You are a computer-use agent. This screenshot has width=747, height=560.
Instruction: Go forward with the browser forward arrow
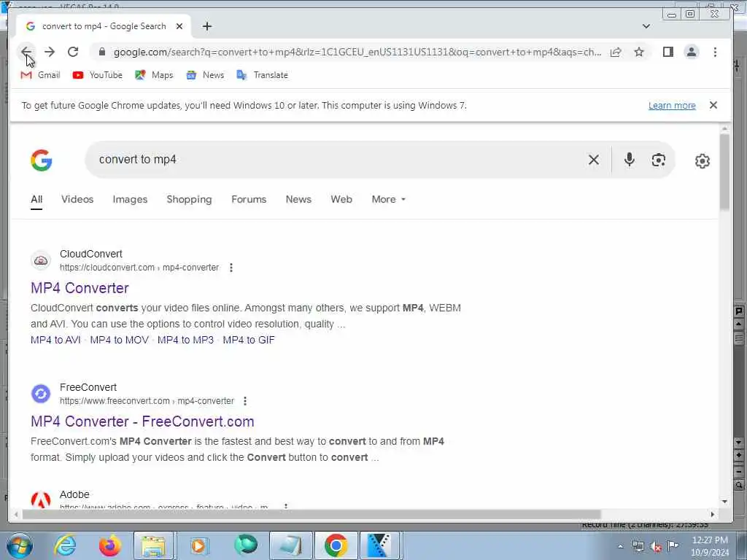pyautogui.click(x=50, y=52)
